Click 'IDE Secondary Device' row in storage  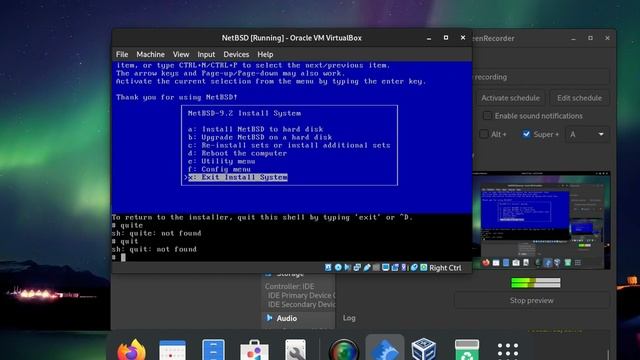[x=301, y=304]
